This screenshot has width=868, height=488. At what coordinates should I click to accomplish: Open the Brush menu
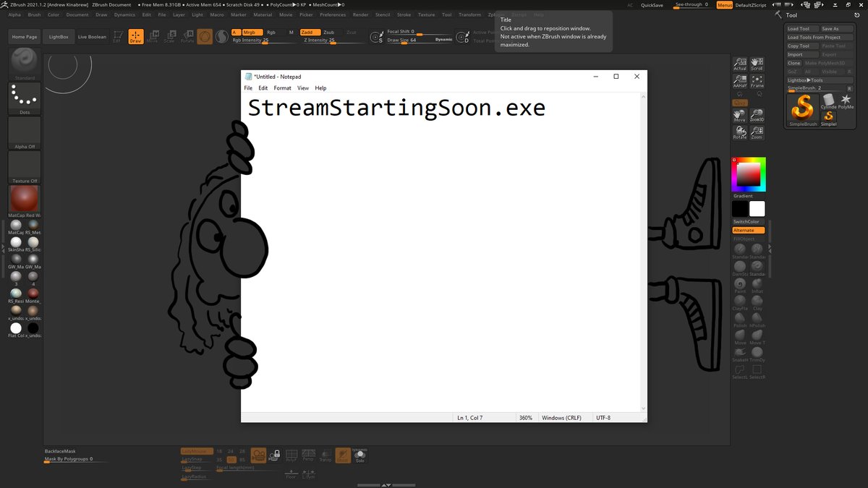click(34, 14)
